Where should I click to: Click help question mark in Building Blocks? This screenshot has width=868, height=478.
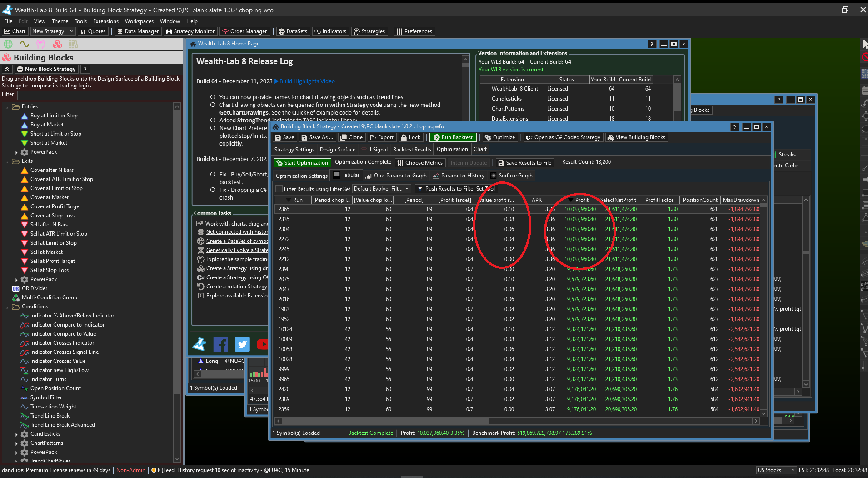coord(85,69)
